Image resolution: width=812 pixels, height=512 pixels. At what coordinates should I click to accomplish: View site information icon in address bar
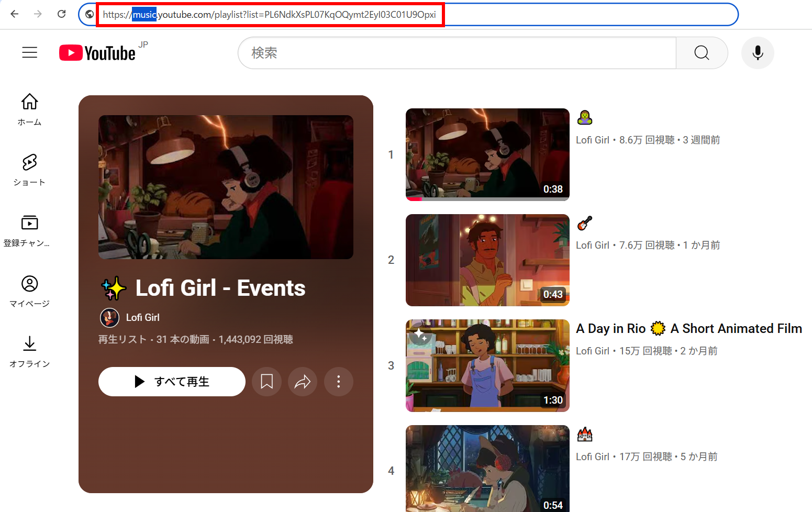pos(90,14)
